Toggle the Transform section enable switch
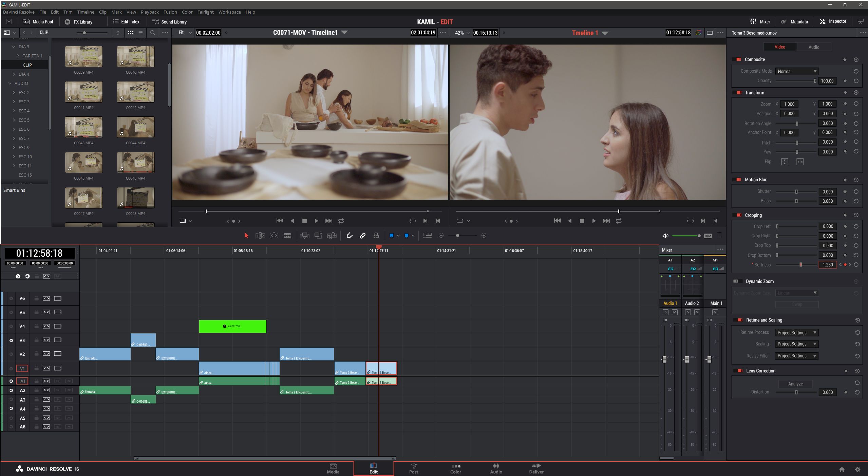The image size is (868, 476). [737, 93]
